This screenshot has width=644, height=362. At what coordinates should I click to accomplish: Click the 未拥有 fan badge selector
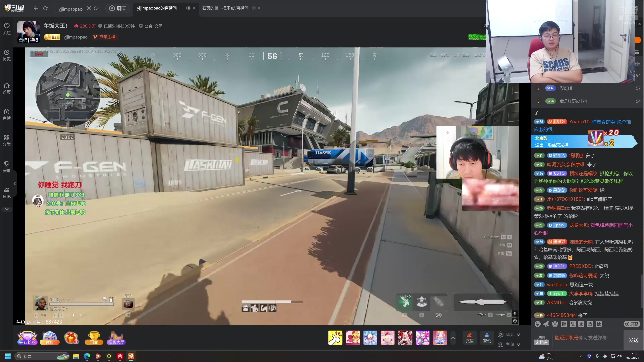click(541, 340)
